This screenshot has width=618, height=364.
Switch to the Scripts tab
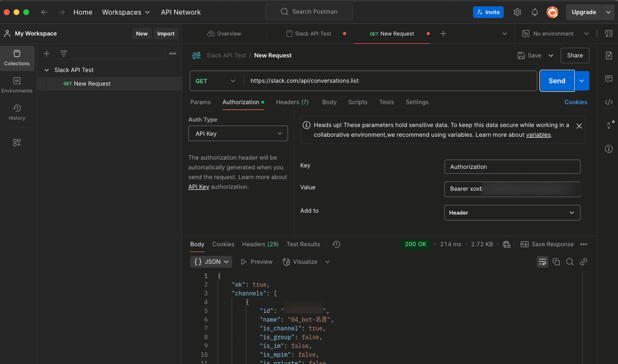pos(357,102)
